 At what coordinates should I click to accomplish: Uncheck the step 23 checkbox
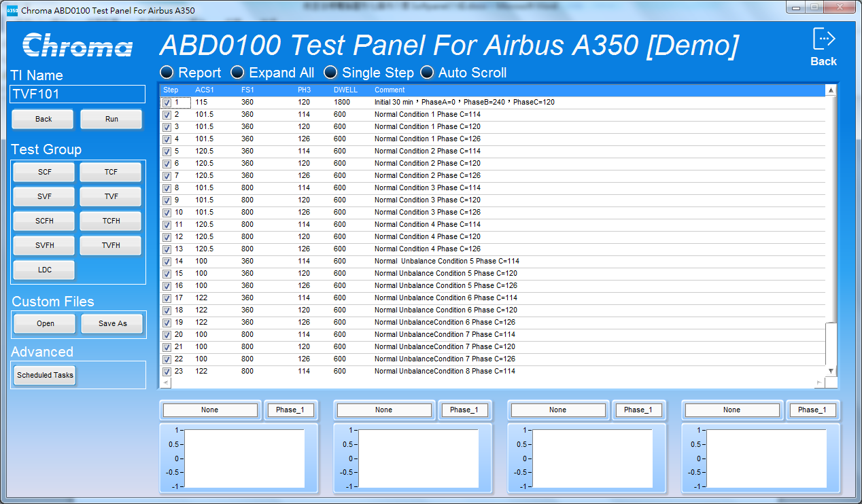tap(167, 372)
